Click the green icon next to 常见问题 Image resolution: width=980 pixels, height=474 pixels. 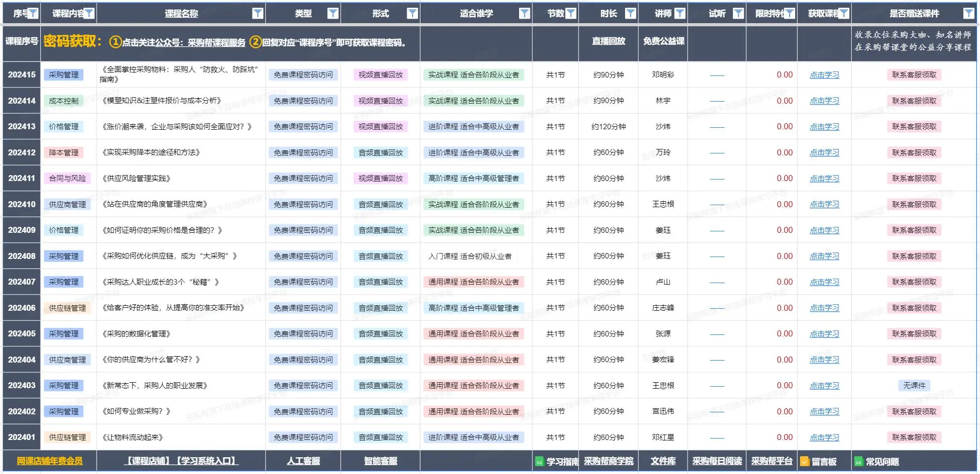coord(858,462)
